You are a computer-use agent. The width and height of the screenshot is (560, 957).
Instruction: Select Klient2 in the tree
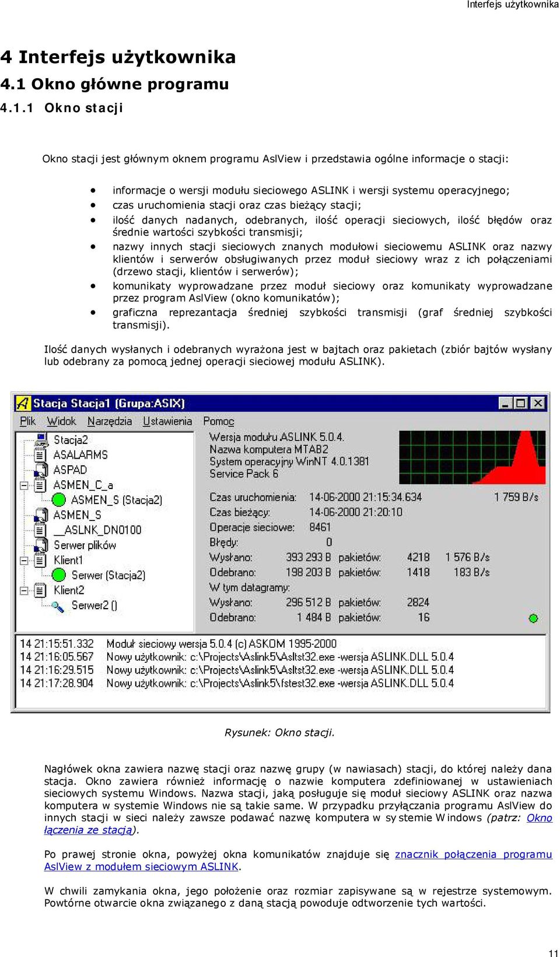[69, 590]
